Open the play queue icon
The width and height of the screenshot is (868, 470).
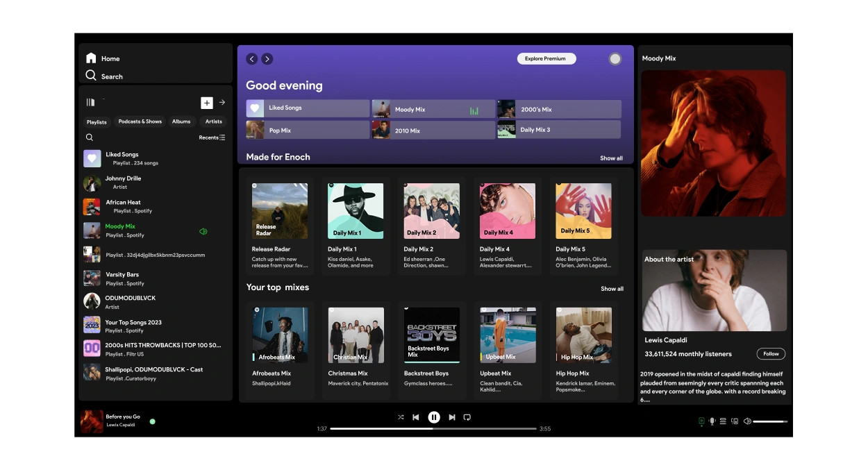coord(723,421)
